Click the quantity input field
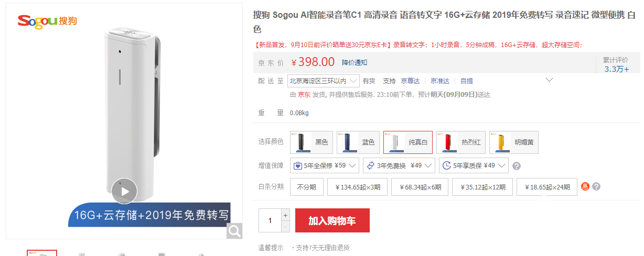The image size is (644, 256). pyautogui.click(x=270, y=220)
